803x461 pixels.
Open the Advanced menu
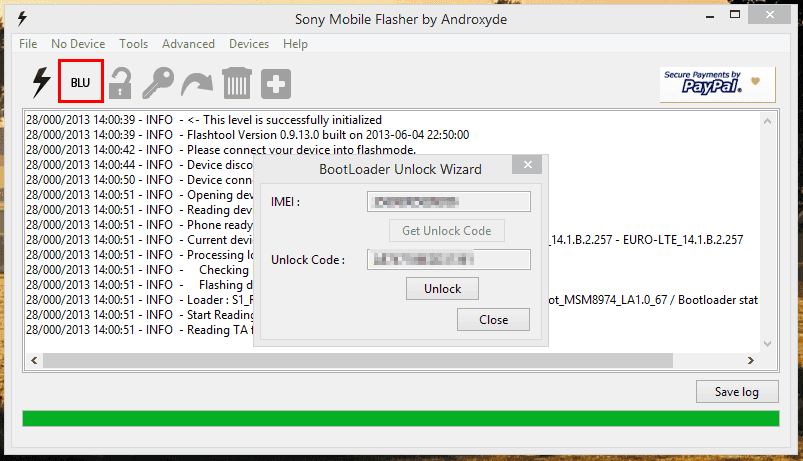pos(188,44)
